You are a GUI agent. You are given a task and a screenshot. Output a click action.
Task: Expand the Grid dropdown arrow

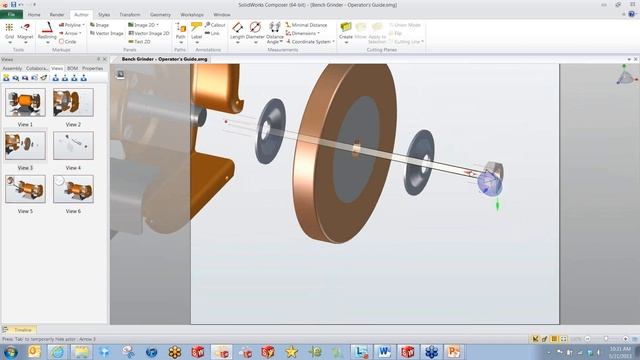[9, 42]
